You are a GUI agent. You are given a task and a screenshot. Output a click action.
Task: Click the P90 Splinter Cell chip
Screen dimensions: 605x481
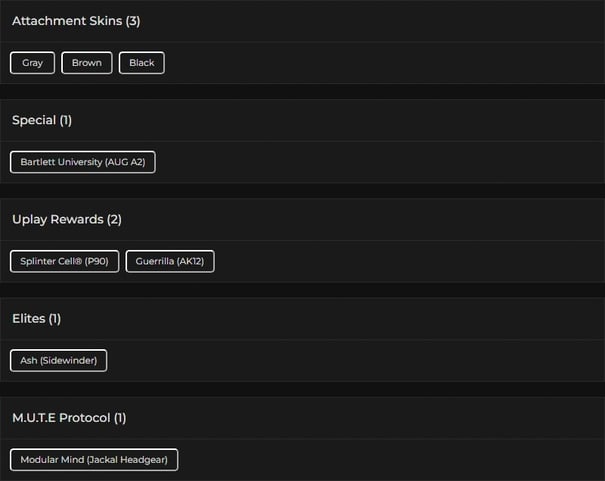tap(64, 261)
